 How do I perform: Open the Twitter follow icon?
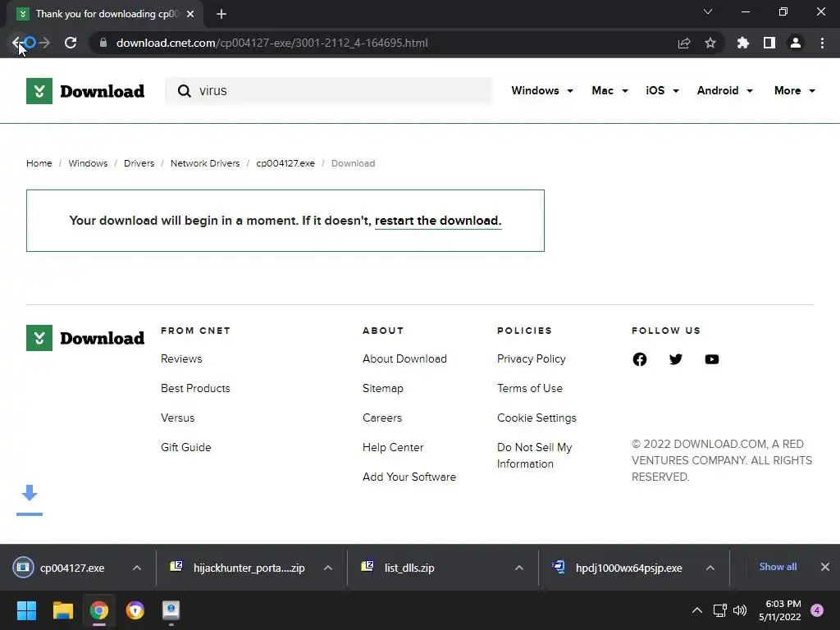676,359
